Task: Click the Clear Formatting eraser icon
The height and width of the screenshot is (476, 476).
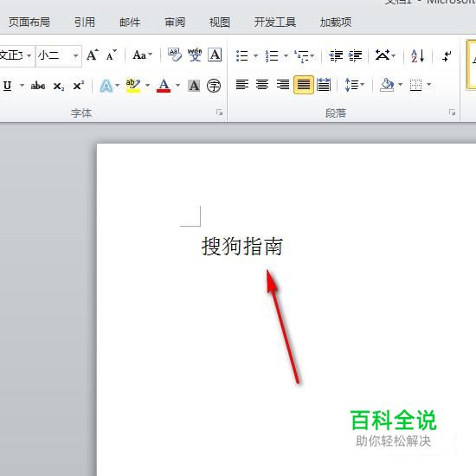Action: (x=175, y=55)
